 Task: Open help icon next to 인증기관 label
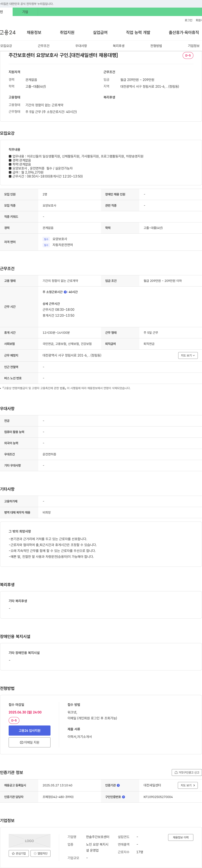point(118,785)
